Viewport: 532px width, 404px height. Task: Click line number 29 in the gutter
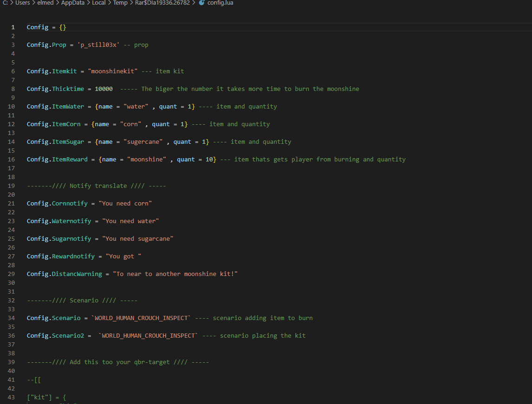pyautogui.click(x=11, y=274)
